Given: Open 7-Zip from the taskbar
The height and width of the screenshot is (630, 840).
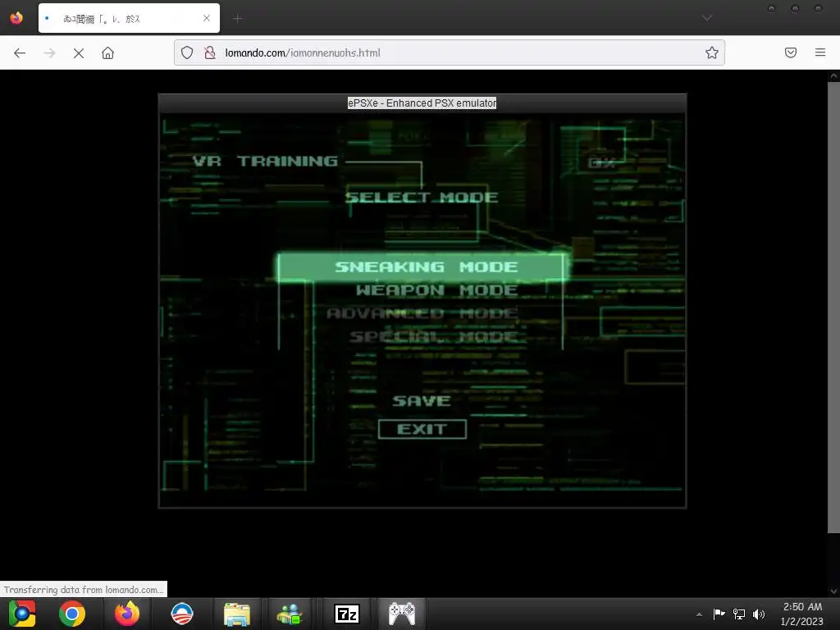Looking at the screenshot, I should click(347, 614).
